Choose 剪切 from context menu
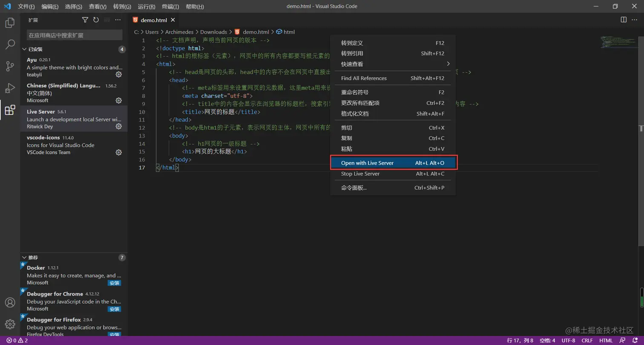644x345 pixels. 393,128
